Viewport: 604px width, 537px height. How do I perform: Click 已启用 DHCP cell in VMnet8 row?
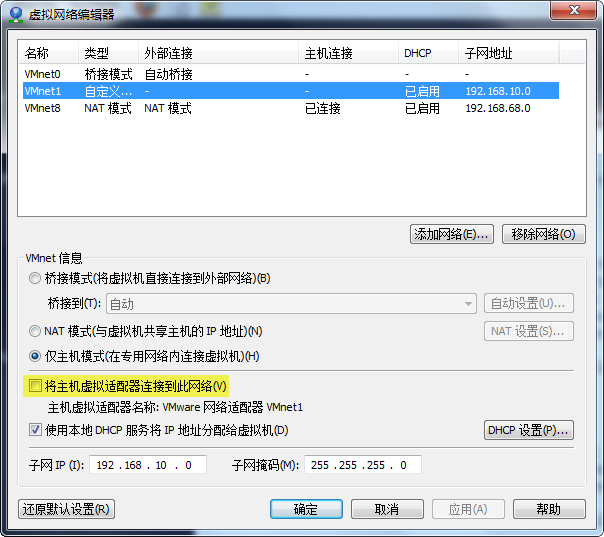[x=422, y=108]
